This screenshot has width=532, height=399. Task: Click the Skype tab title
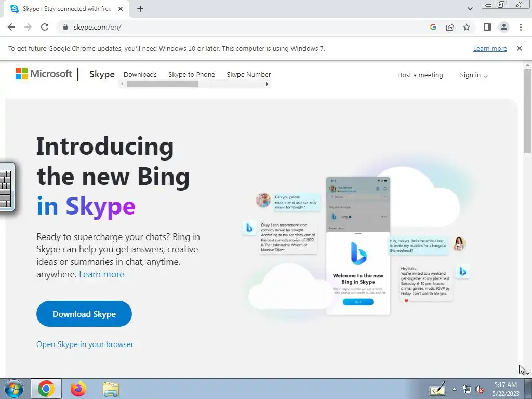coord(67,9)
